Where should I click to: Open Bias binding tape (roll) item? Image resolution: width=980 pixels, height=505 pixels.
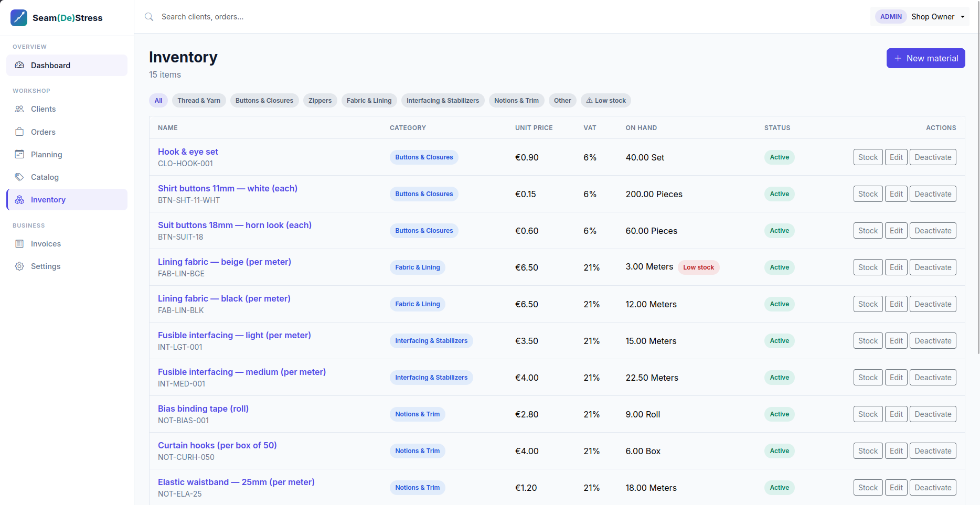click(203, 409)
